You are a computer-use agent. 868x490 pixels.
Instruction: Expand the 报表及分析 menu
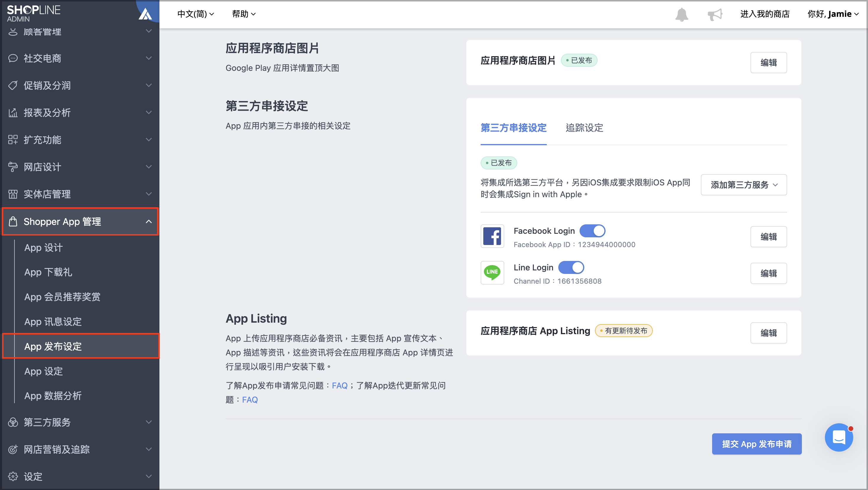[x=80, y=112]
